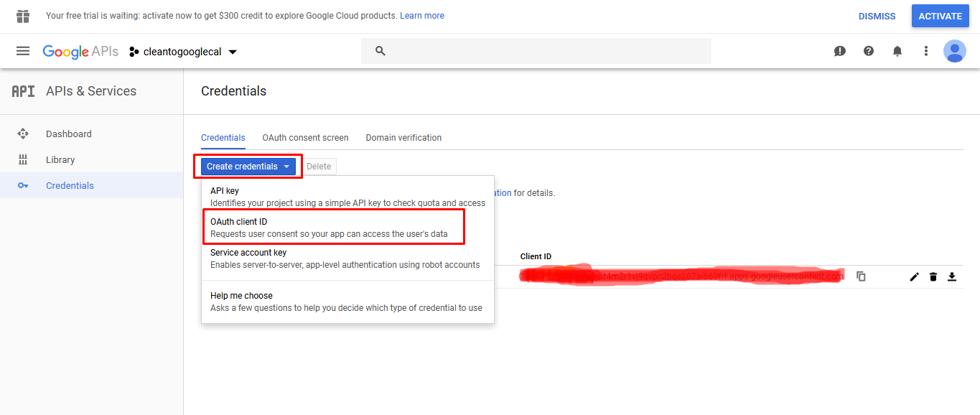Choose Help me choose option
Viewport: 980px width, 415px height.
[347, 302]
